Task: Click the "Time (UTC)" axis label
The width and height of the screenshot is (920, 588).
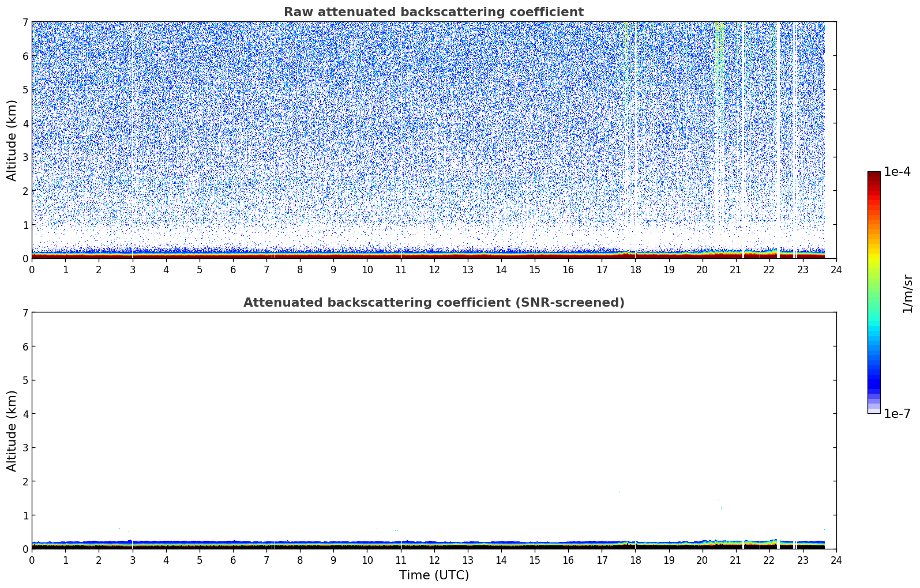Action: coord(434,575)
